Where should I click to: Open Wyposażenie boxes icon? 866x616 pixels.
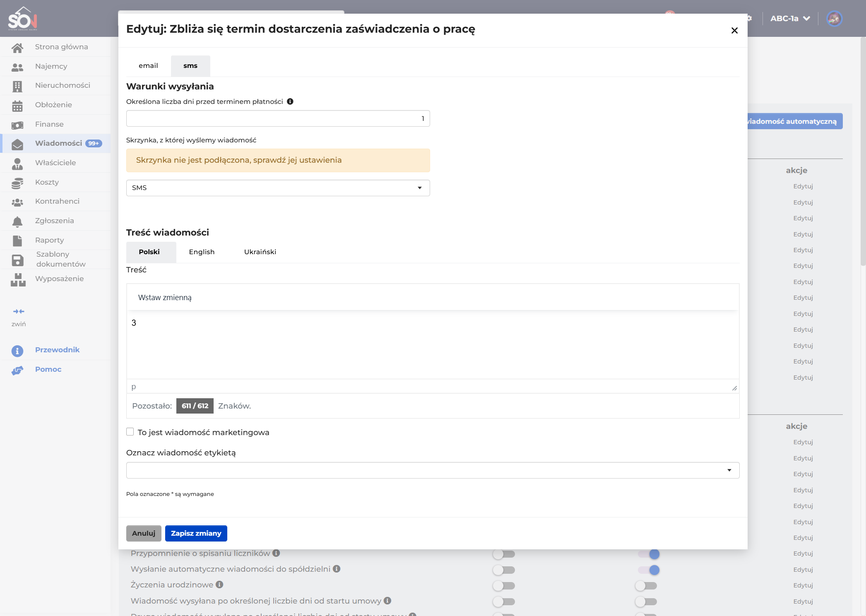pos(18,280)
